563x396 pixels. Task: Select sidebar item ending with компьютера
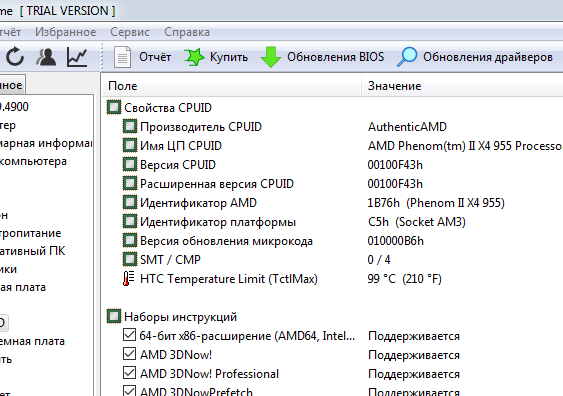click(x=33, y=161)
